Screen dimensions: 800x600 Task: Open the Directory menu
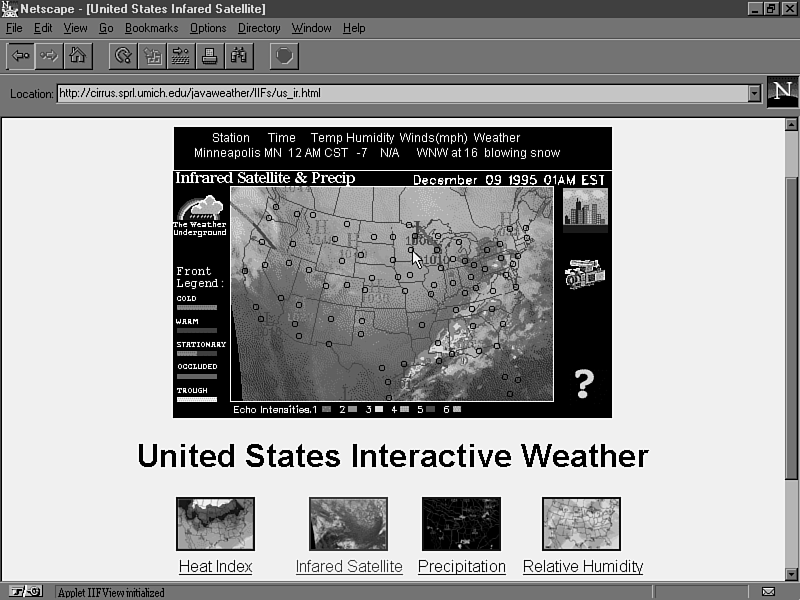pyautogui.click(x=259, y=28)
